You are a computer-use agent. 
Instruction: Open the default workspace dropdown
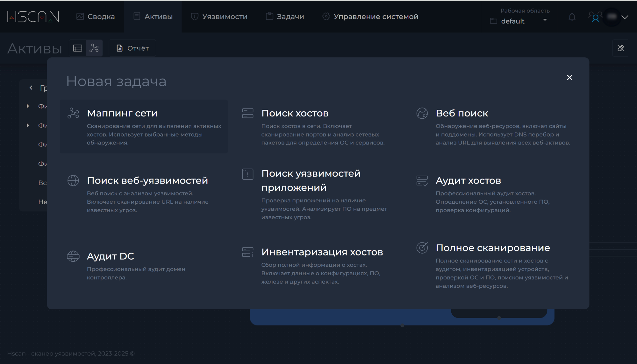coord(519,21)
